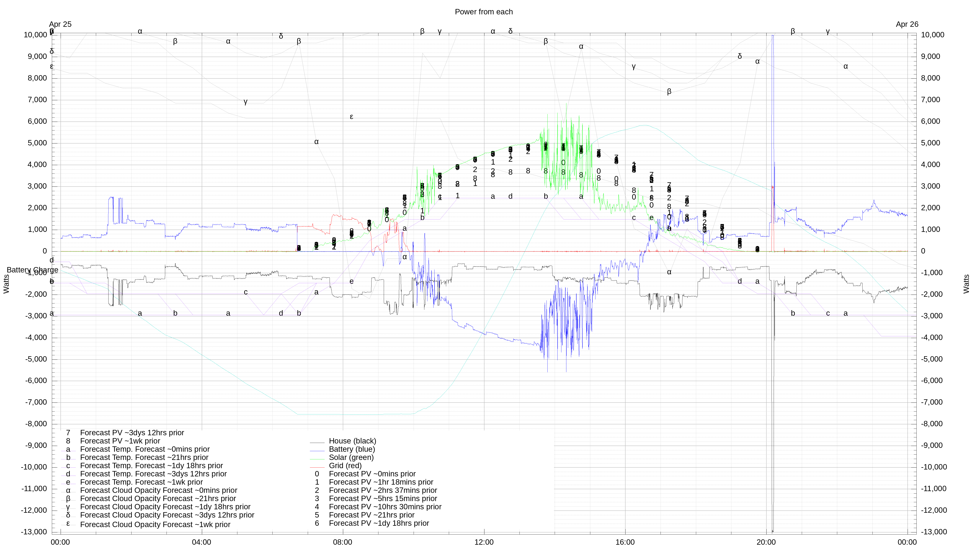
Task: Click the '16:00' x-axis tick label
Action: [x=625, y=542]
